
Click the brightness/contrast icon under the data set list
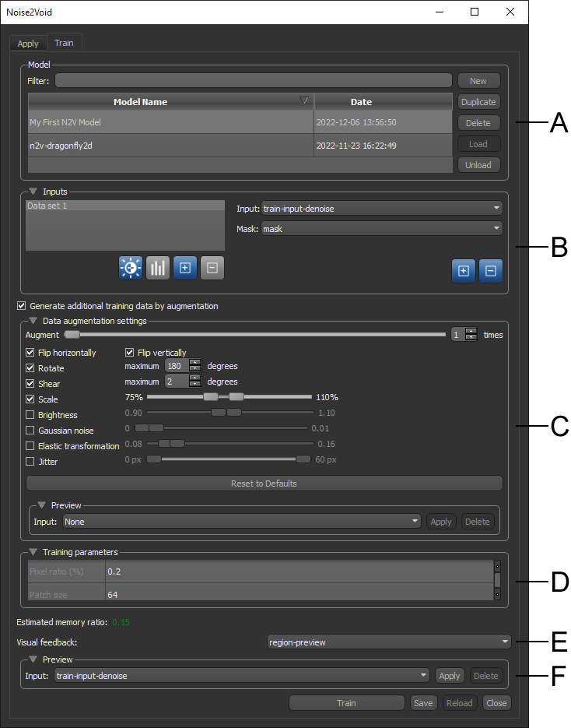[130, 268]
